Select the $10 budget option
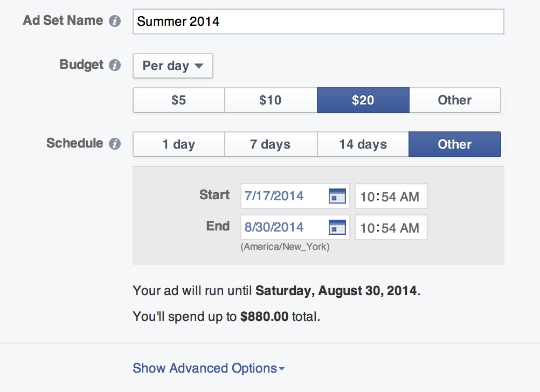This screenshot has width=540, height=392. tap(271, 100)
